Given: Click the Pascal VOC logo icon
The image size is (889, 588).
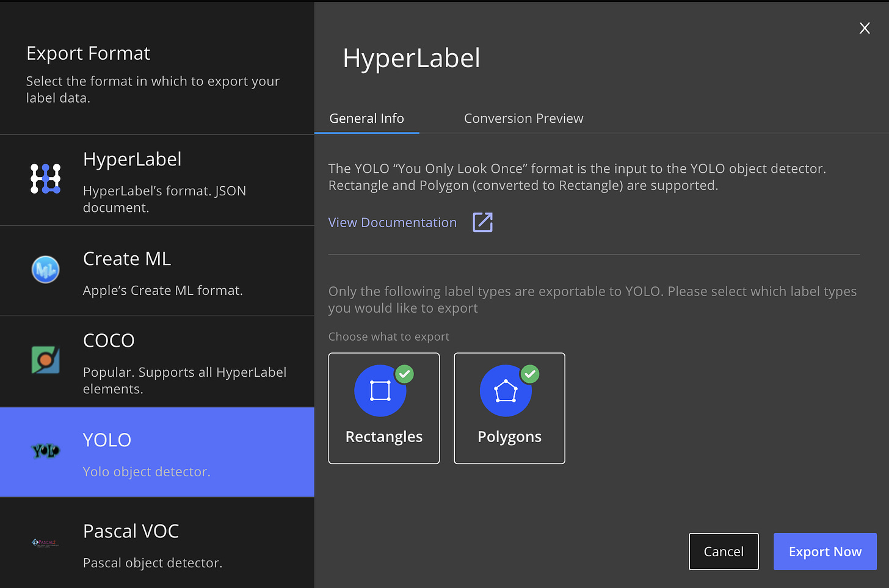Looking at the screenshot, I should pyautogui.click(x=46, y=542).
